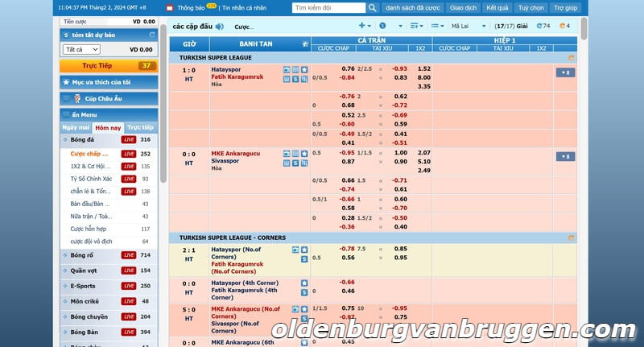Image resolution: width=644 pixels, height=347 pixels.
Task: Click the (17/17) Giải league filter
Action: 511,26
